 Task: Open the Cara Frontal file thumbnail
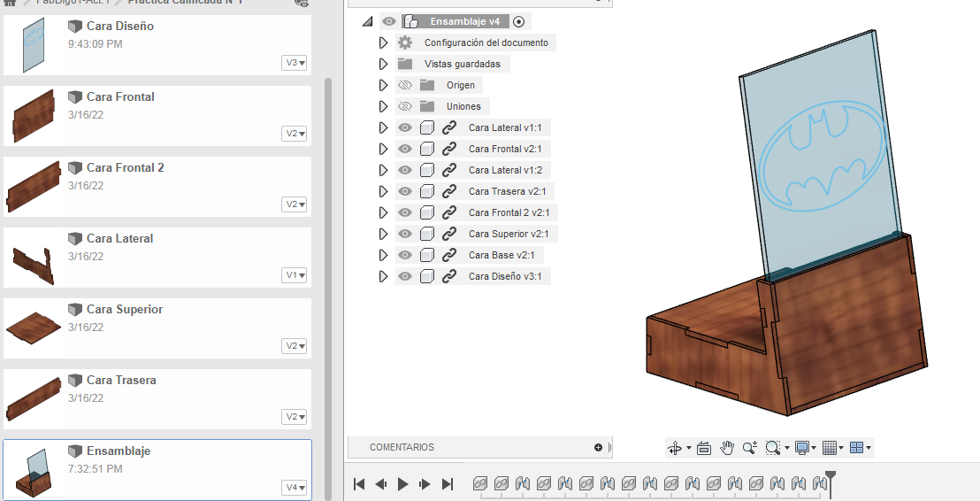pyautogui.click(x=34, y=116)
